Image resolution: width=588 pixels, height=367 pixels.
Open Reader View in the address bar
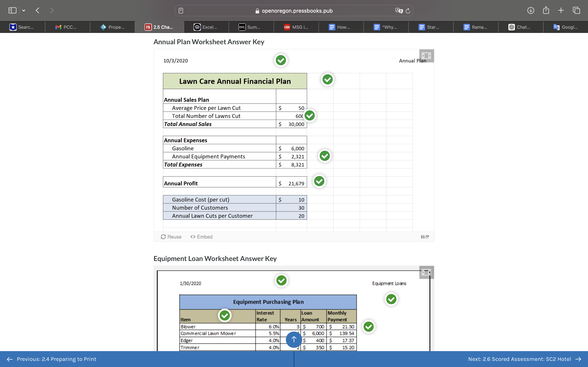180,10
